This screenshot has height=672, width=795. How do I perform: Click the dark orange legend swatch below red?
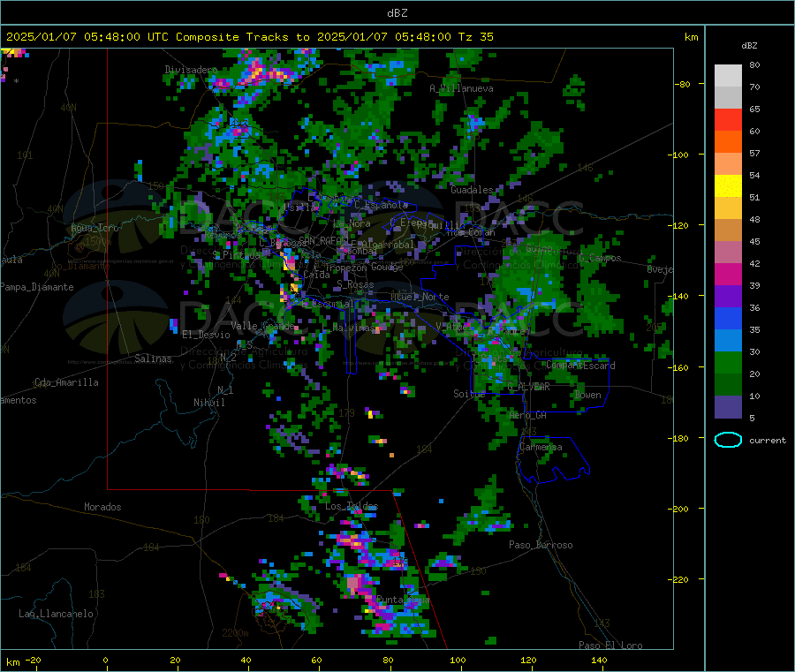click(728, 142)
